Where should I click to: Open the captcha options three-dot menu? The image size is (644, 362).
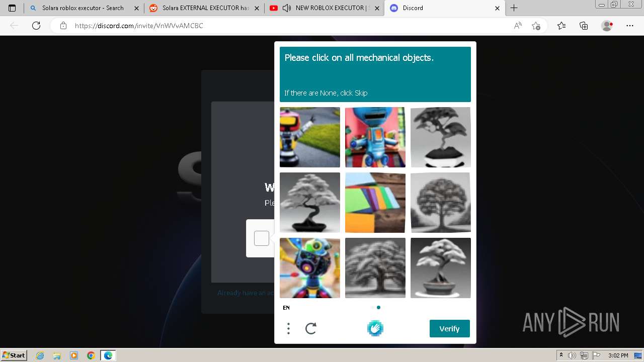point(288,329)
